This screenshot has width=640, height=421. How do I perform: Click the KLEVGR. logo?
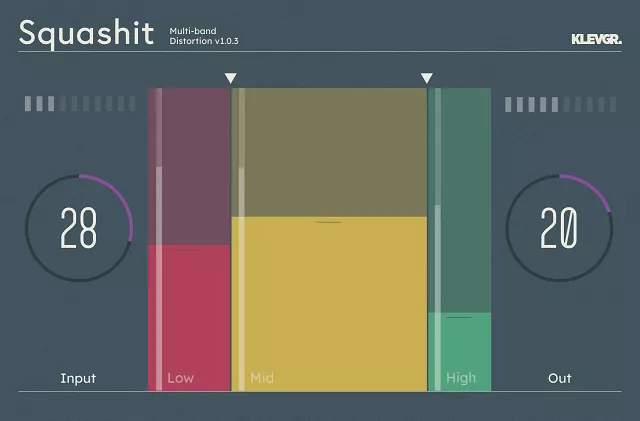595,40
